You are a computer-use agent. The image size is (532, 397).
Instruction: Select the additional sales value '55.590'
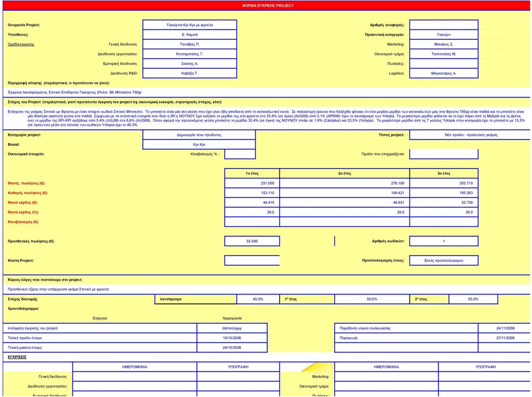[x=252, y=241]
